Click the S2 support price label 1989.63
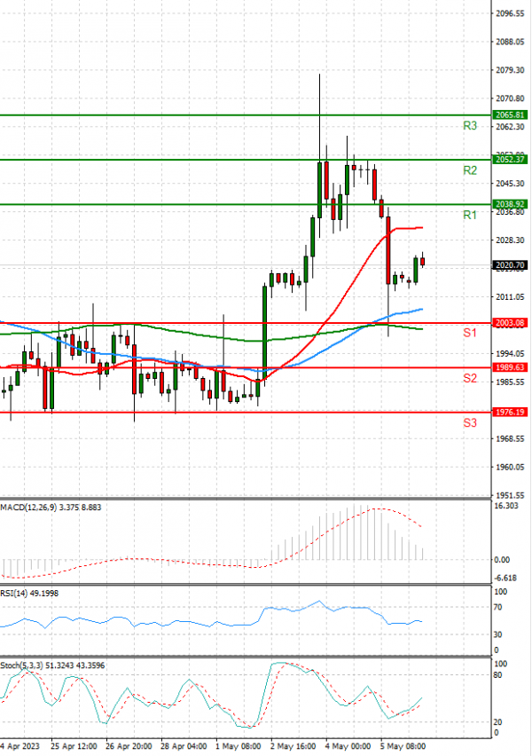 tap(509, 367)
